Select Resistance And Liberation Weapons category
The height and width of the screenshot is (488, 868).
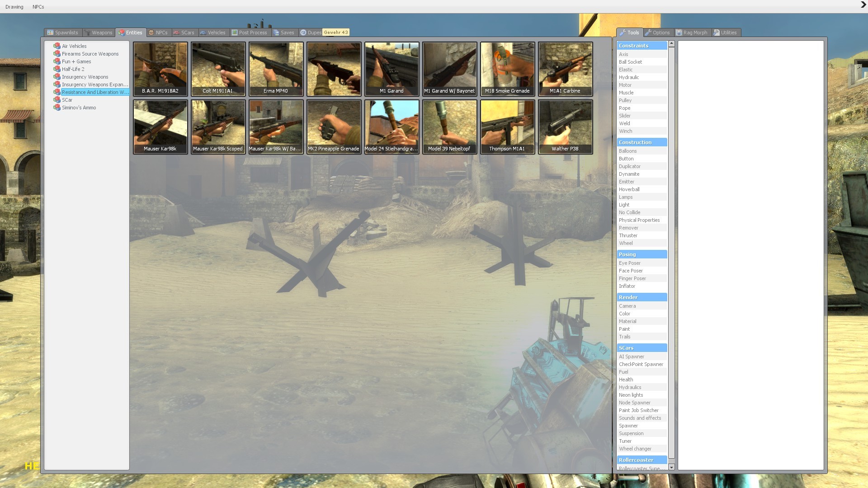click(95, 92)
